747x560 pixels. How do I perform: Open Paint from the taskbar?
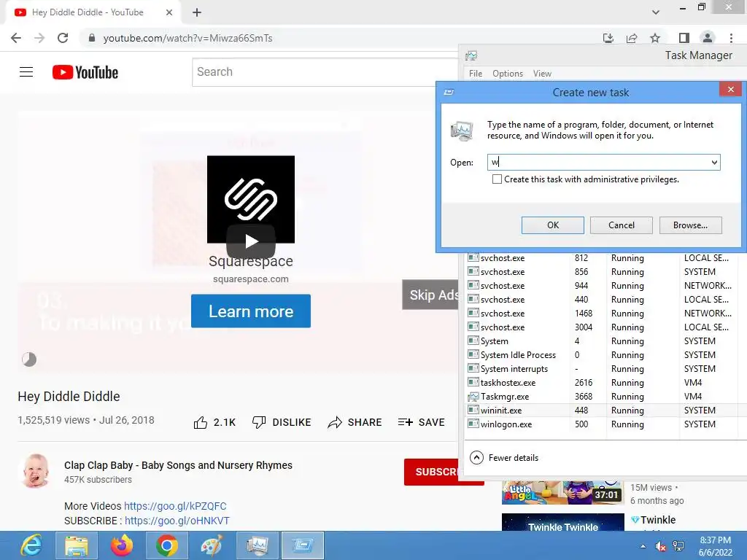(x=212, y=545)
